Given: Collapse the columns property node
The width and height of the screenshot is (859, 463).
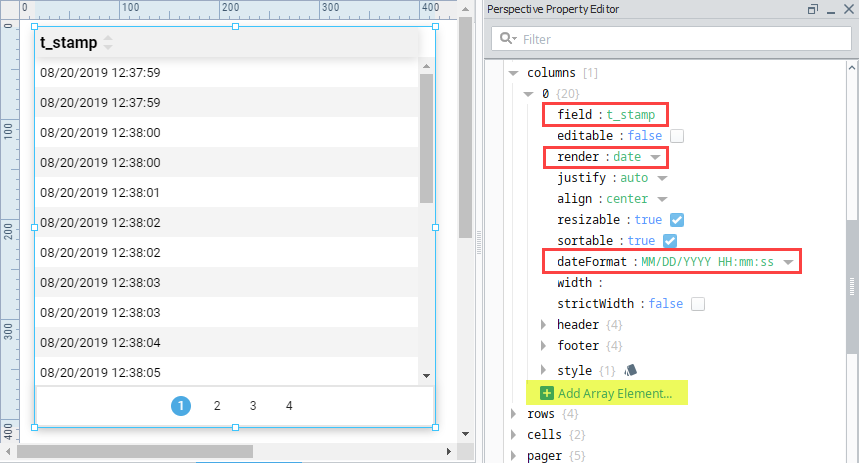Looking at the screenshot, I should pos(513,72).
